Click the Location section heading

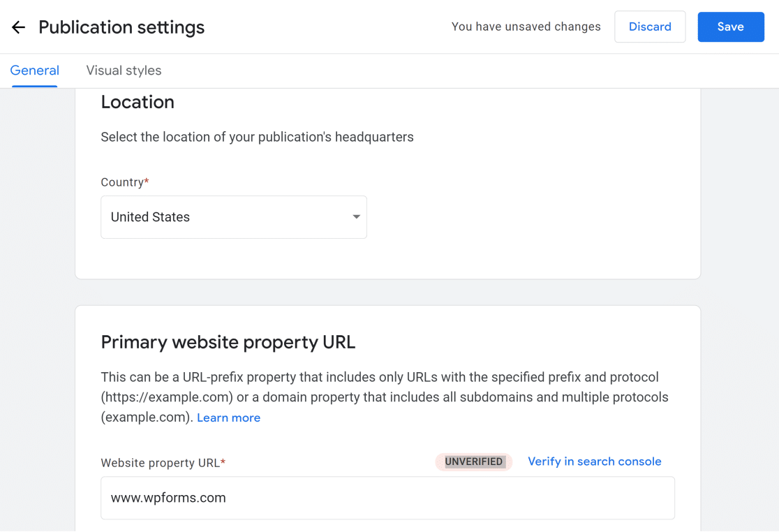[x=138, y=102]
